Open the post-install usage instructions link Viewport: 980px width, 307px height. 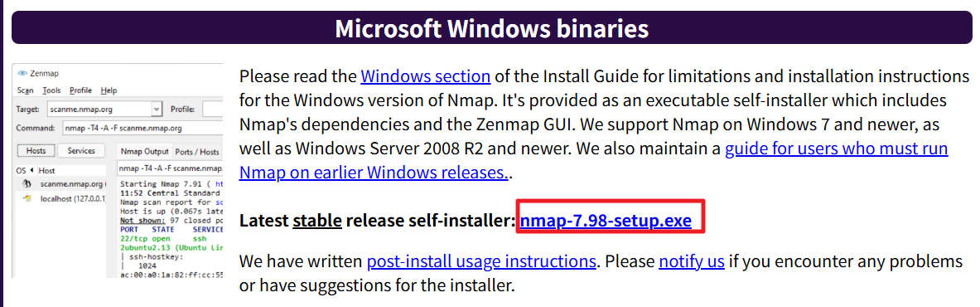click(x=481, y=261)
